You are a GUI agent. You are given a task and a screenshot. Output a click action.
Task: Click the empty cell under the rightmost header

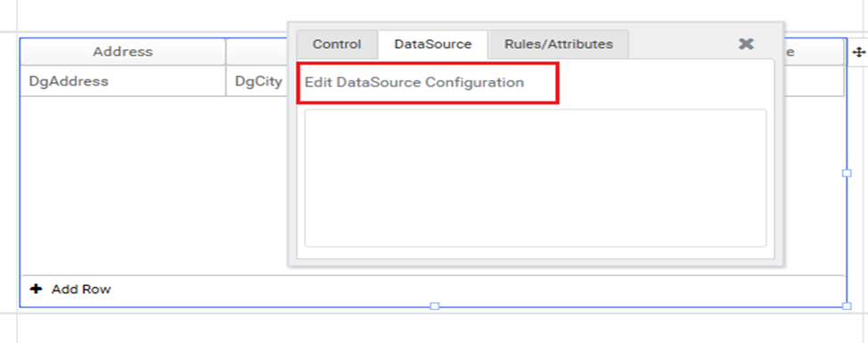(x=815, y=81)
